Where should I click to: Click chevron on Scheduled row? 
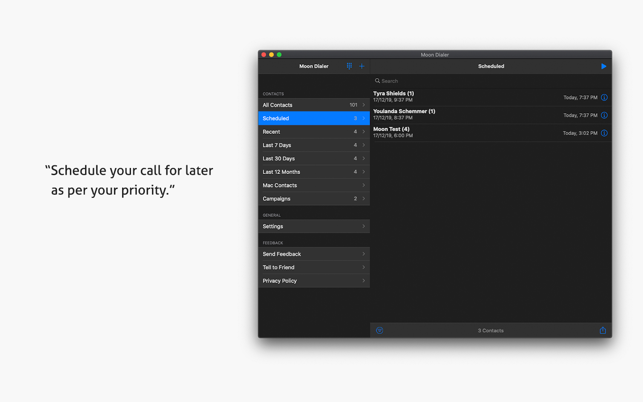tap(363, 118)
